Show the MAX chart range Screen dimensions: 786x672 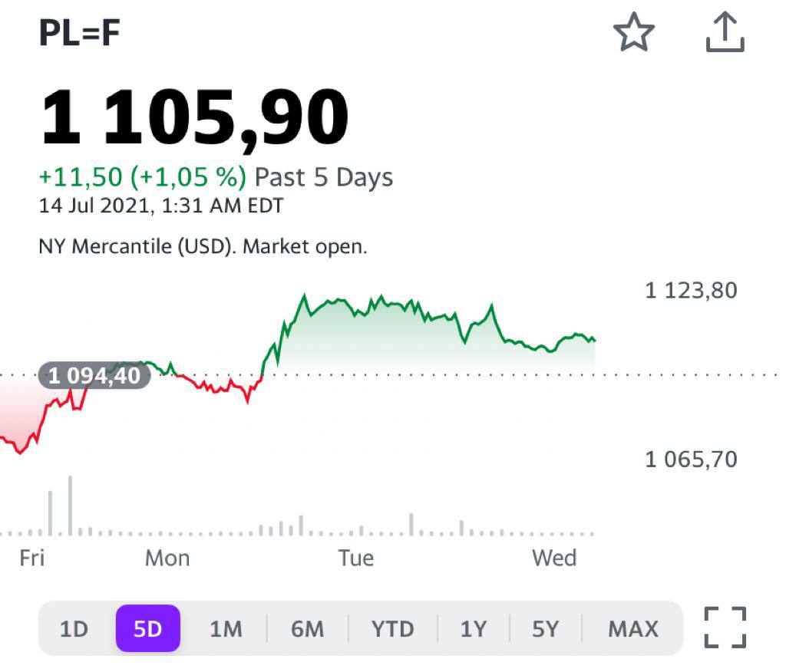click(633, 629)
